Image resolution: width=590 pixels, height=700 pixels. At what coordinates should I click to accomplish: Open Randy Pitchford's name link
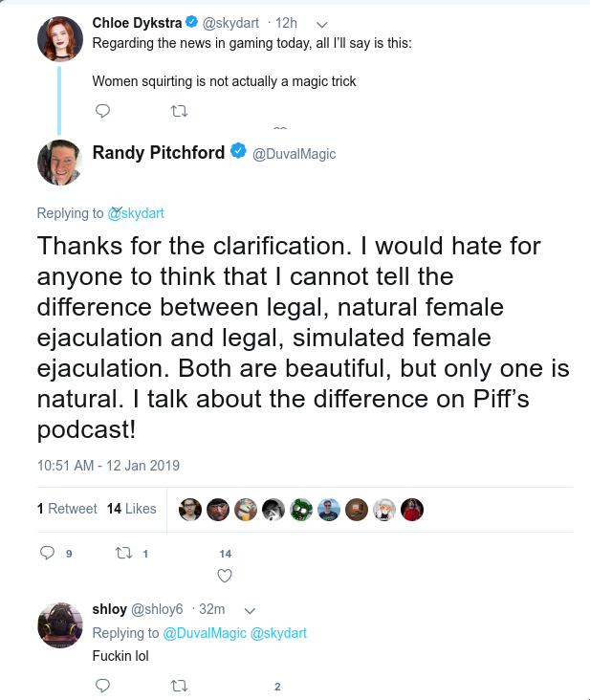(159, 153)
